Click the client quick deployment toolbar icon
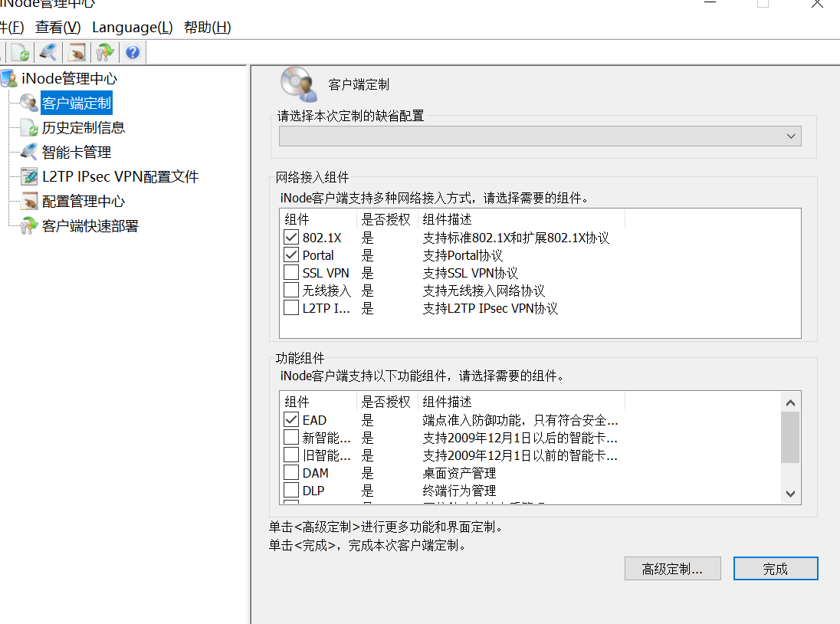The height and width of the screenshot is (624, 840). click(105, 52)
